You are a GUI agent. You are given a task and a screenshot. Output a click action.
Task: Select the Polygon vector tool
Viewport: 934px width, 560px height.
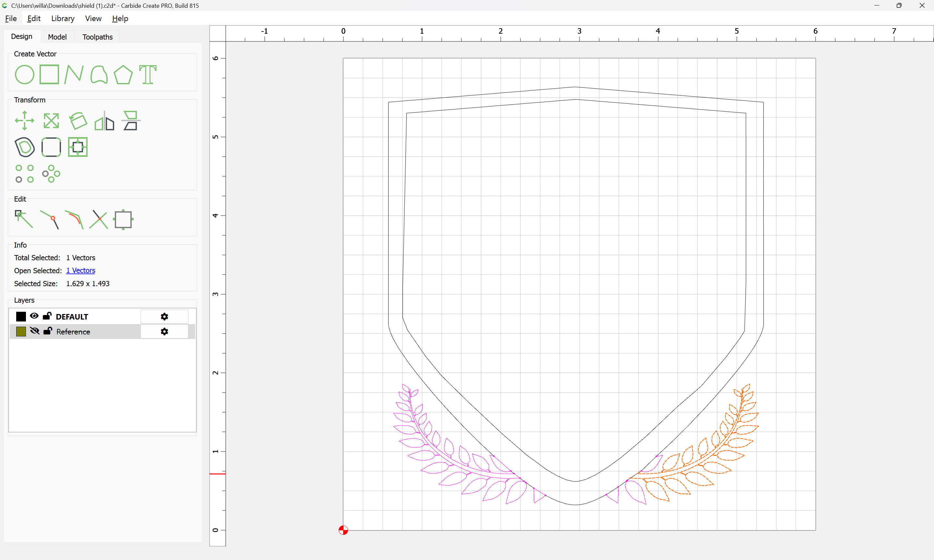click(x=123, y=74)
